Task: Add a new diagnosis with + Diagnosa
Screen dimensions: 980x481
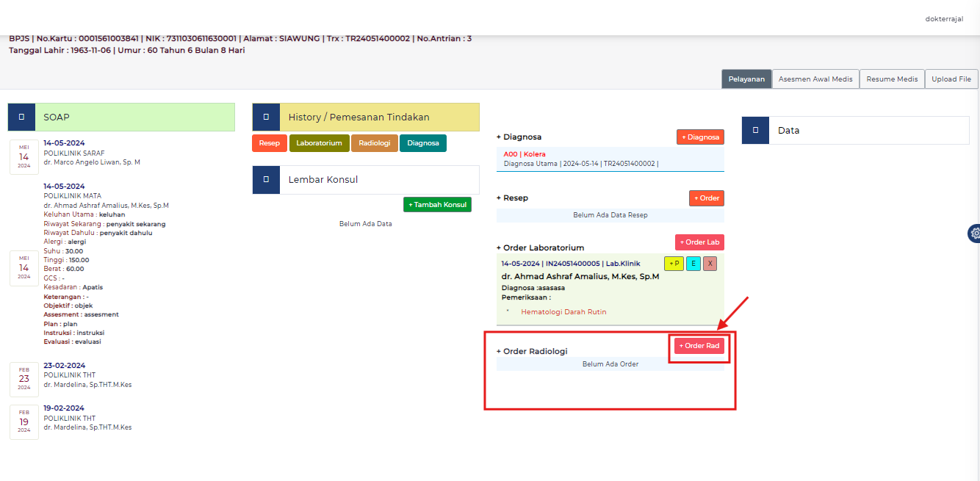Action: coord(700,137)
